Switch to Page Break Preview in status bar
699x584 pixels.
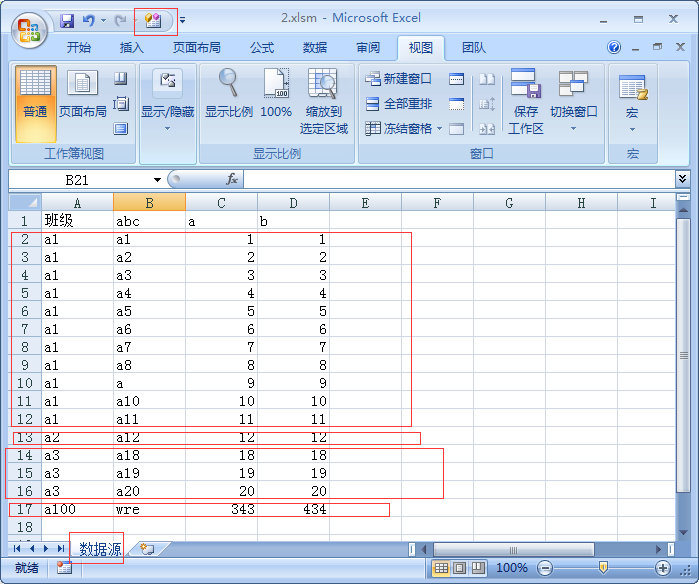(478, 568)
